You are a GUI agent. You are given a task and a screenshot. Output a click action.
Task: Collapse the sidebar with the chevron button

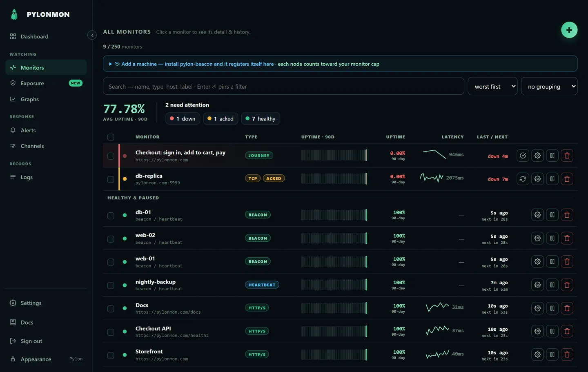click(x=92, y=35)
